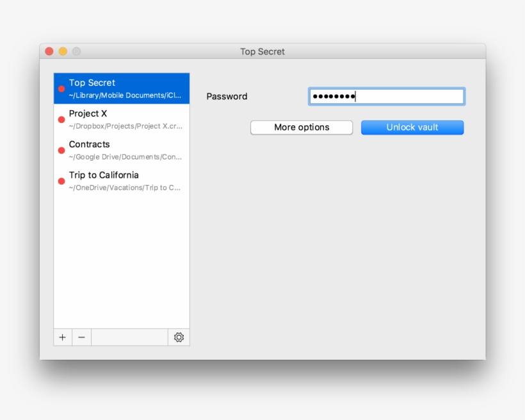Open the Trip to California vault entry

(x=104, y=175)
